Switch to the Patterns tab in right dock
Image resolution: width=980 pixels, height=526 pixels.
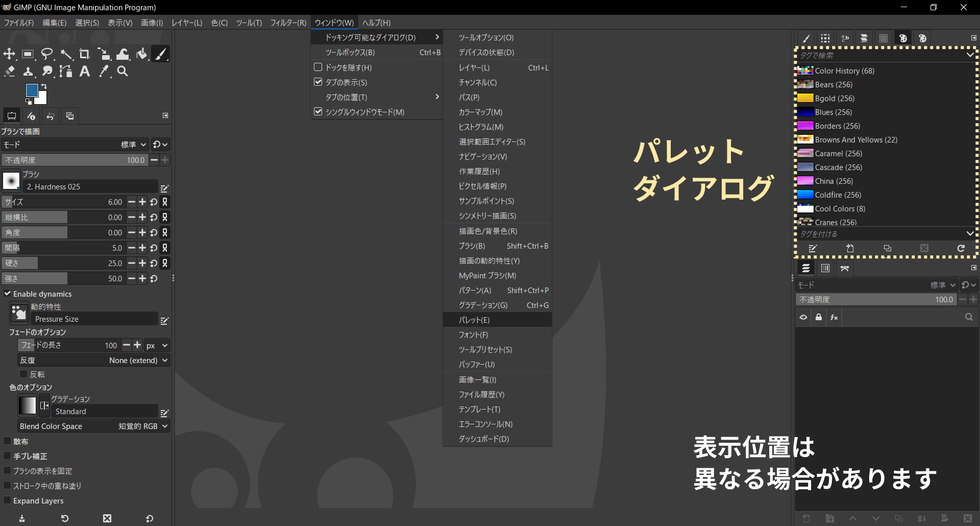(x=825, y=38)
